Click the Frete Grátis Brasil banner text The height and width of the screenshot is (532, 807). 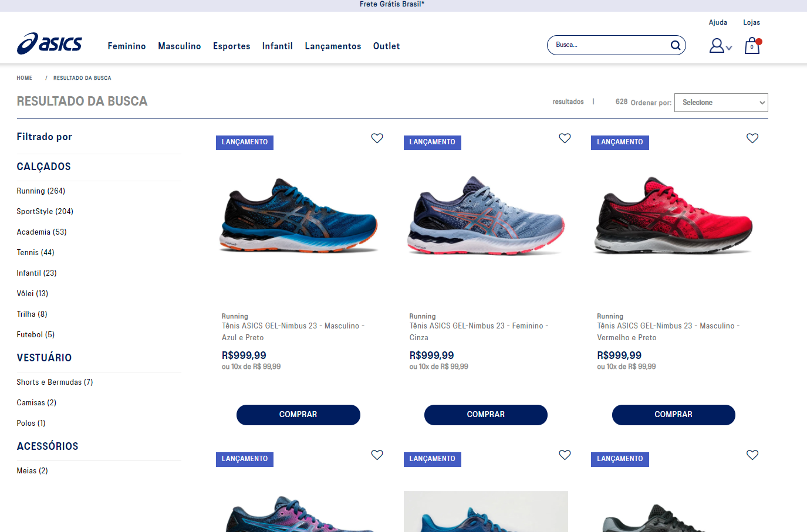click(x=392, y=4)
